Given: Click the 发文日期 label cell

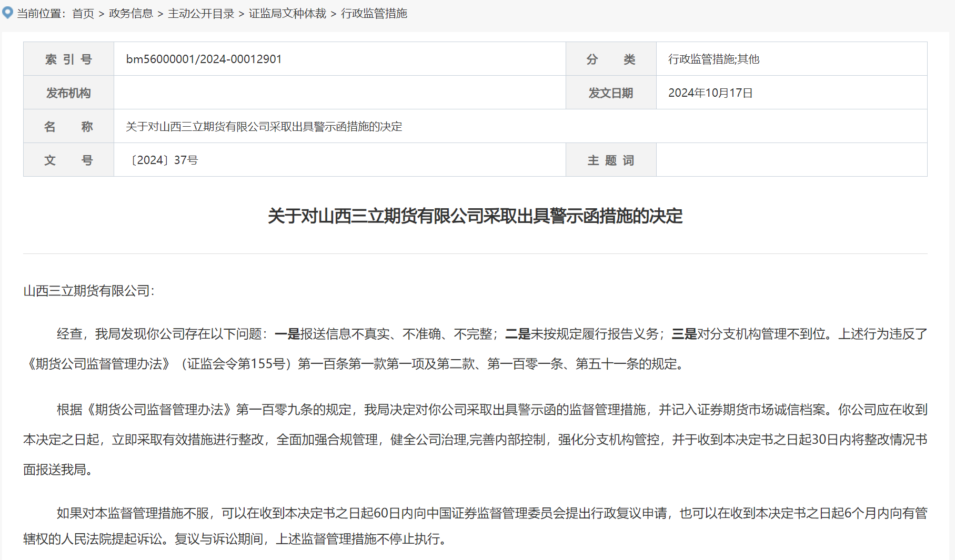Looking at the screenshot, I should pos(611,93).
